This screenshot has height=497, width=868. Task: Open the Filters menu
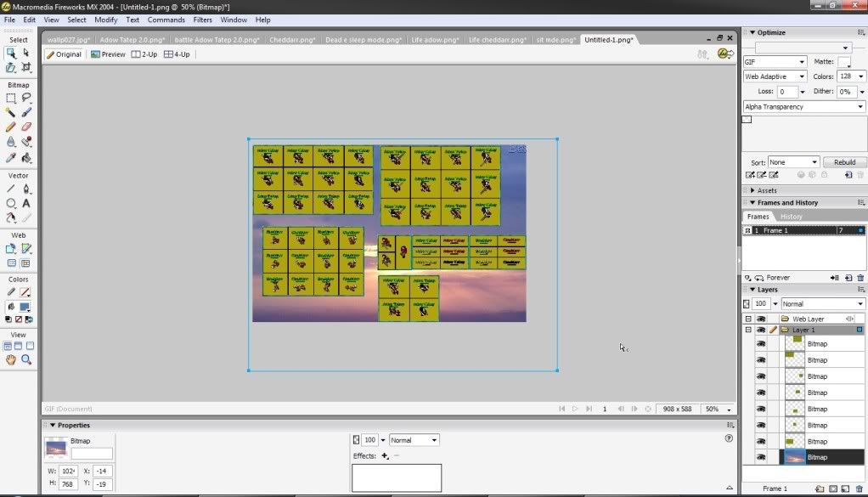coord(202,20)
